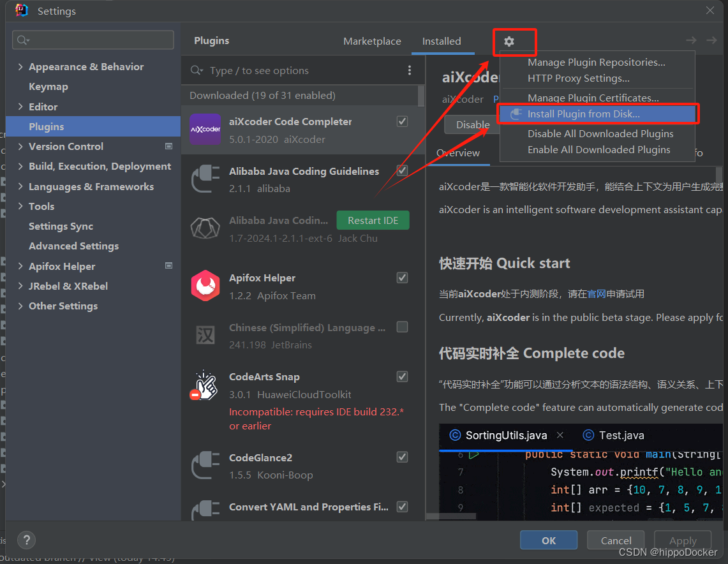Expand the Tools settings node

pos(20,206)
